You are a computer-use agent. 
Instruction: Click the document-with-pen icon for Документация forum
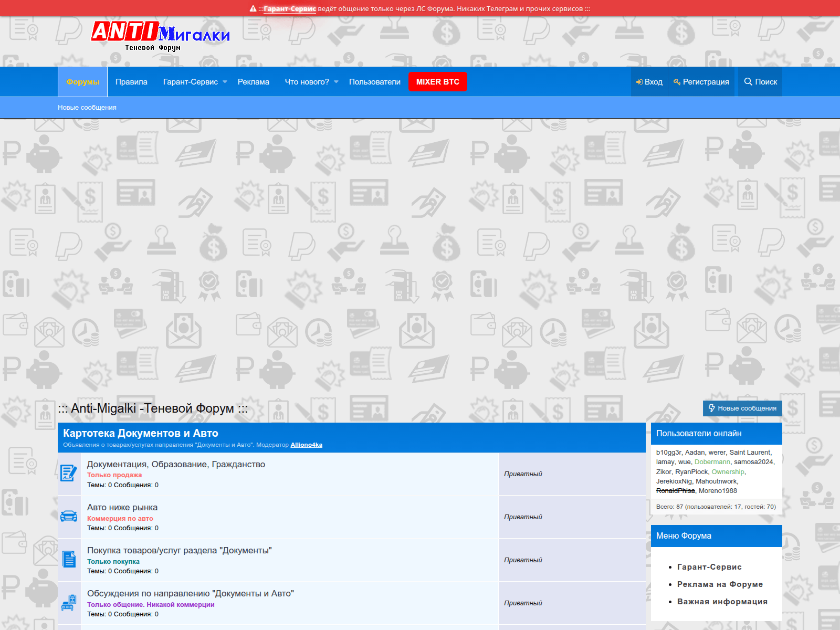(x=69, y=474)
